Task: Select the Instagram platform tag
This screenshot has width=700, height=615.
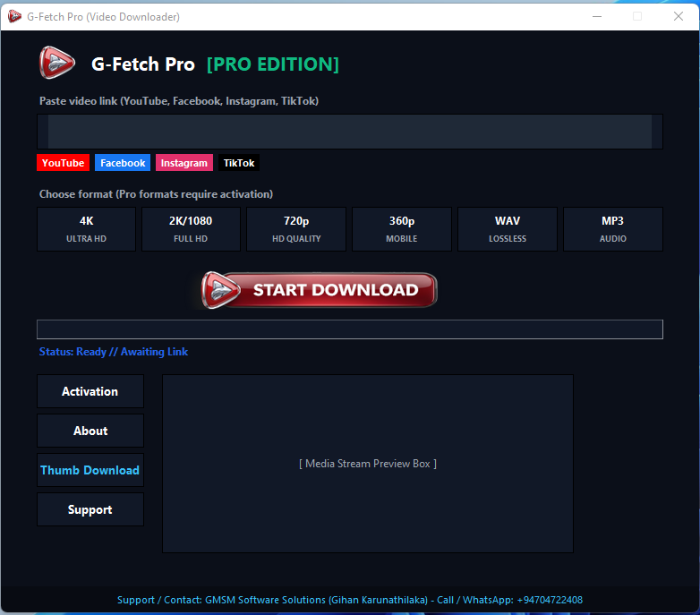Action: click(184, 163)
